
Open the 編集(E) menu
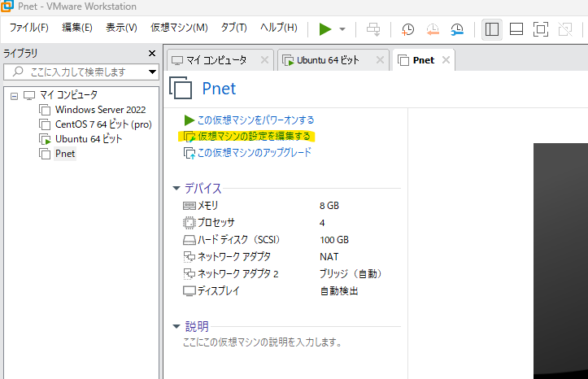(x=77, y=28)
